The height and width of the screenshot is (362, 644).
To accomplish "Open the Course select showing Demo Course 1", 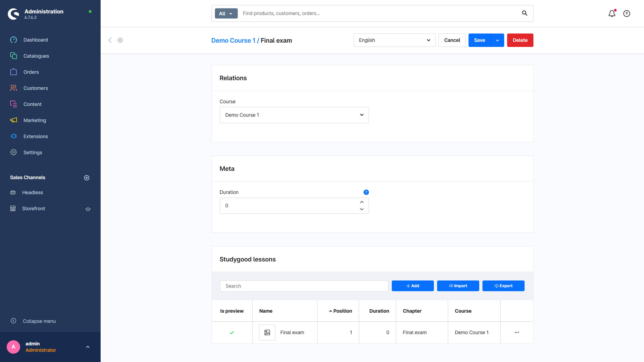I will (294, 115).
